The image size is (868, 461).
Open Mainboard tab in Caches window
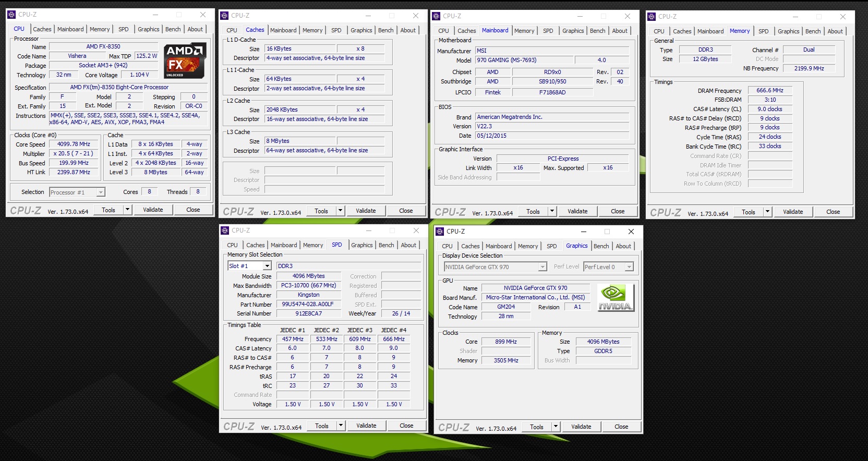tap(283, 30)
